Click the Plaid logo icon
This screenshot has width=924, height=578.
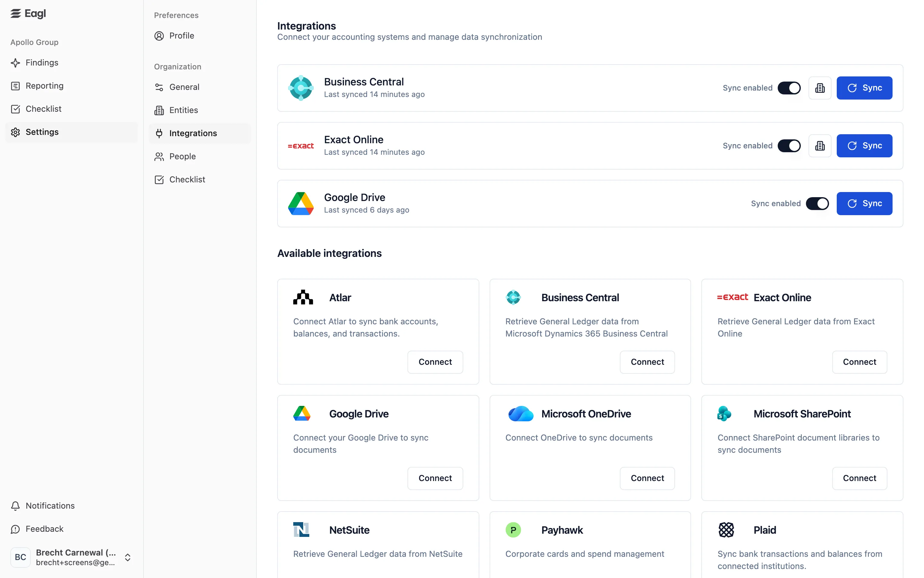click(726, 530)
